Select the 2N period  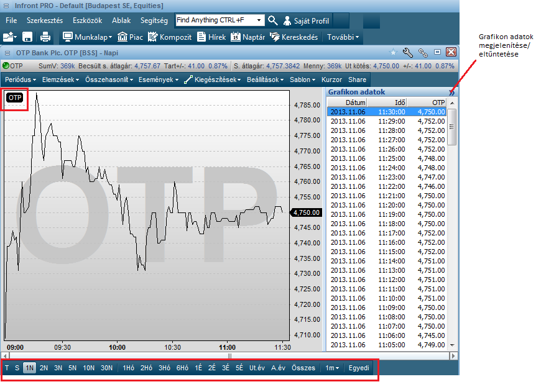(x=44, y=368)
